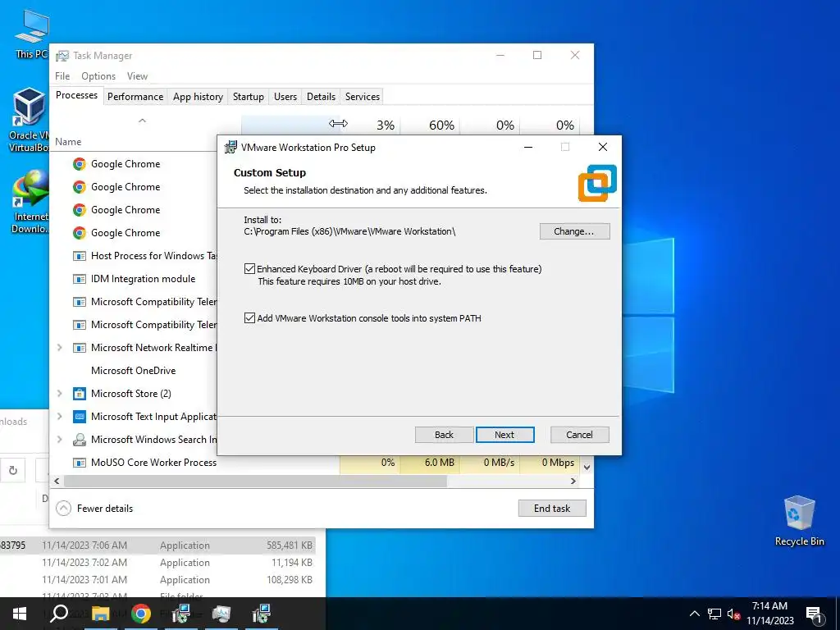Image resolution: width=840 pixels, height=630 pixels.
Task: Open Google Chrome from the taskbar
Action: coord(141,614)
